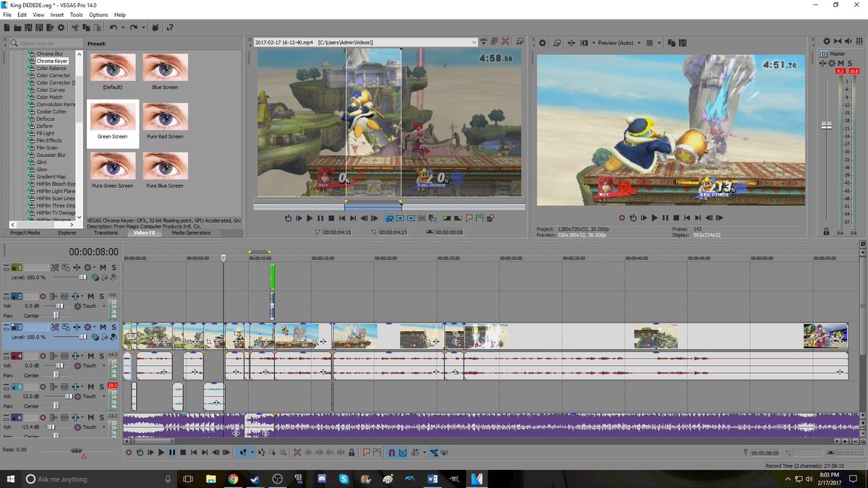Select Gaussian Blur plug-in
The height and width of the screenshot is (488, 868).
51,155
